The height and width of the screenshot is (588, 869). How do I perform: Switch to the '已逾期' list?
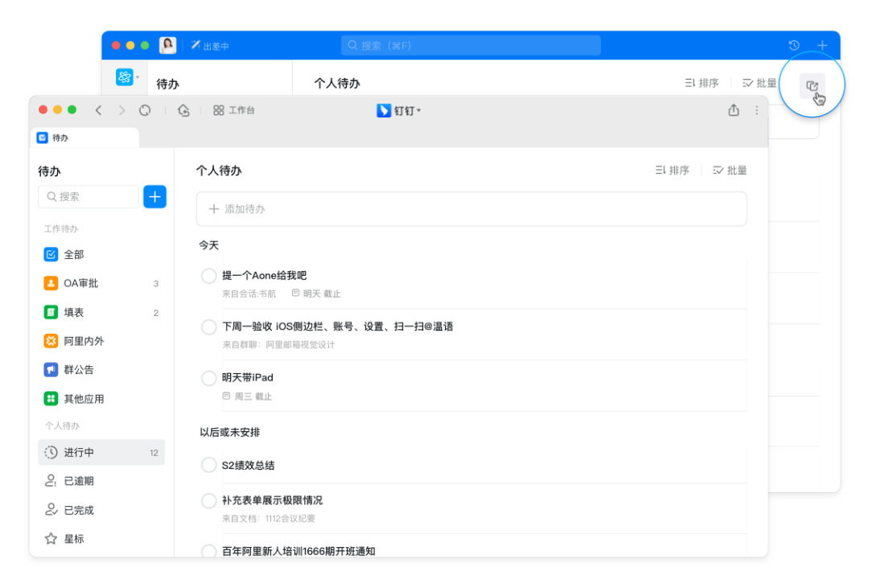78,481
